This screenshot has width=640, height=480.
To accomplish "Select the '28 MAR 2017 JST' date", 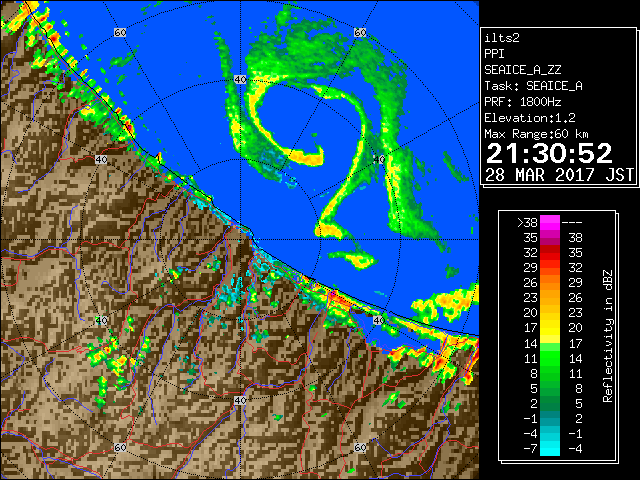I will (x=559, y=175).
